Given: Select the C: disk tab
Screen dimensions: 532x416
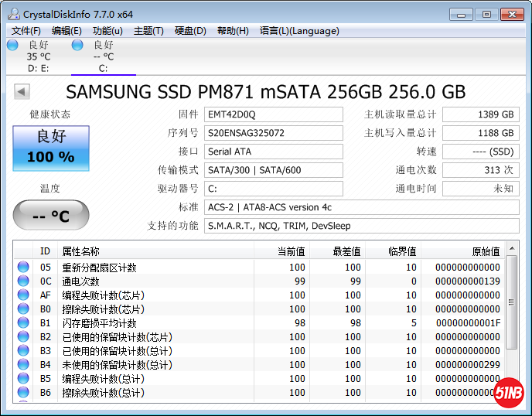Looking at the screenshot, I should tap(103, 56).
